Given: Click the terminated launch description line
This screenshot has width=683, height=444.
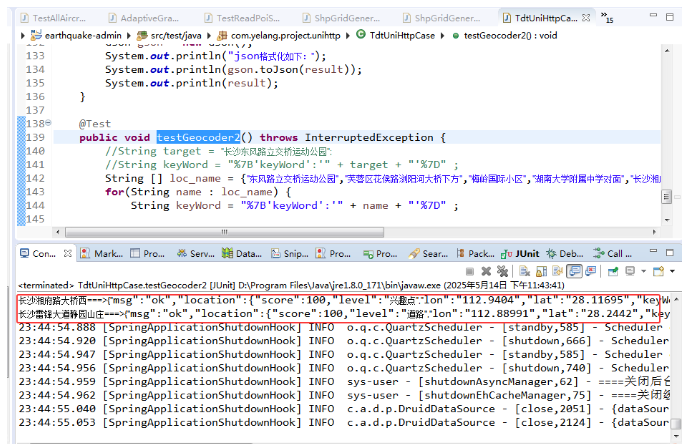Looking at the screenshot, I should coord(291,285).
